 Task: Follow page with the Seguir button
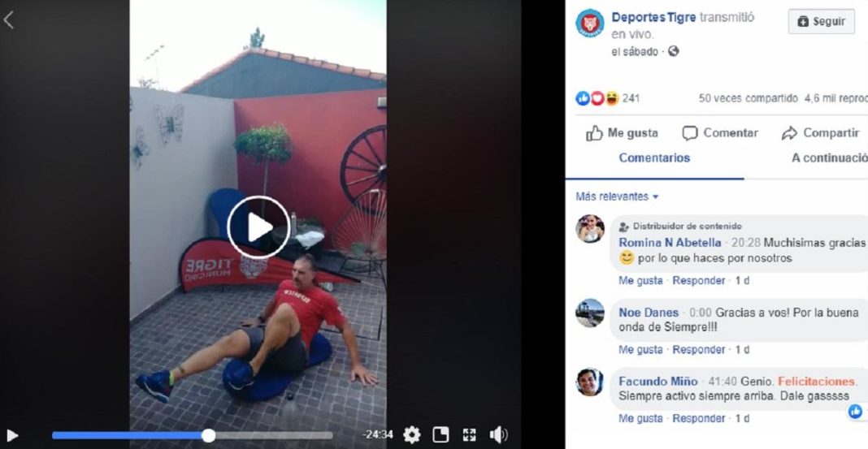pyautogui.click(x=822, y=22)
